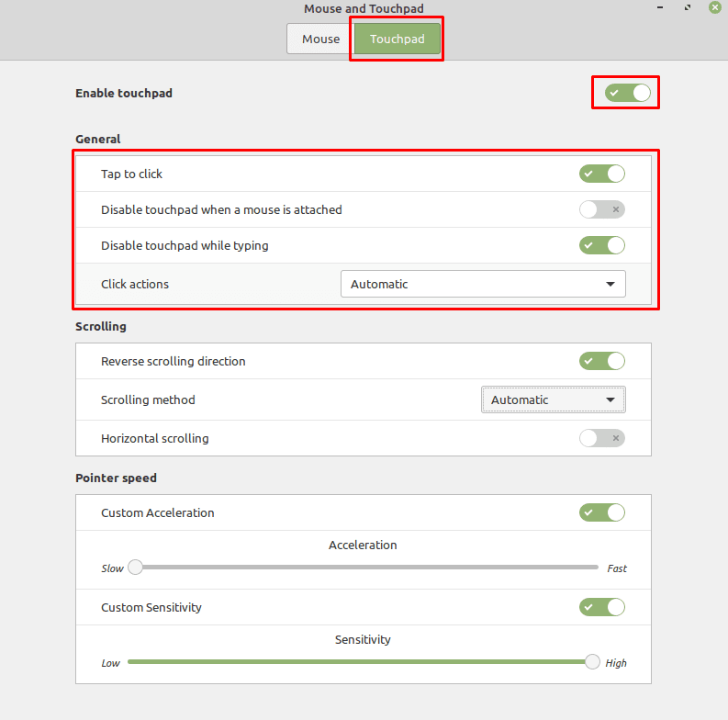The height and width of the screenshot is (720, 728).
Task: Toggle the Enable touchpad switch
Action: [627, 93]
